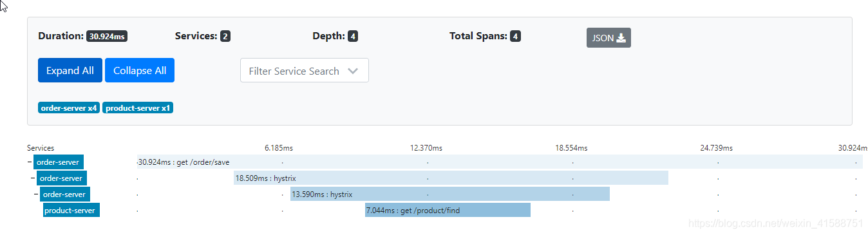Click the Filter Service Search chevron arrow
Viewport: 868px width, 235px height.
coord(353,71)
